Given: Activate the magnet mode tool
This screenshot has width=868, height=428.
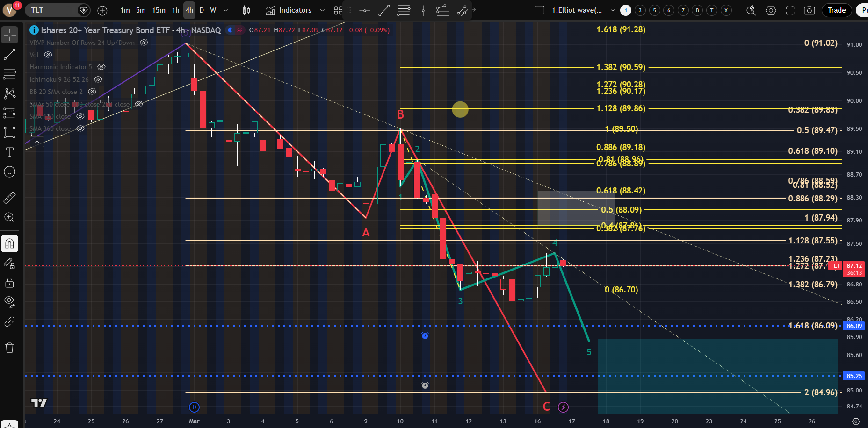Looking at the screenshot, I should (9, 243).
